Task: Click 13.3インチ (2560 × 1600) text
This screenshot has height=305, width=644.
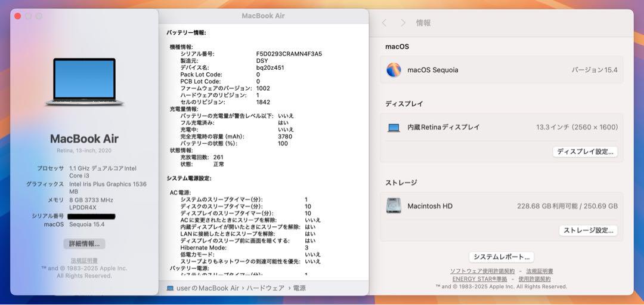Action: 577,127
